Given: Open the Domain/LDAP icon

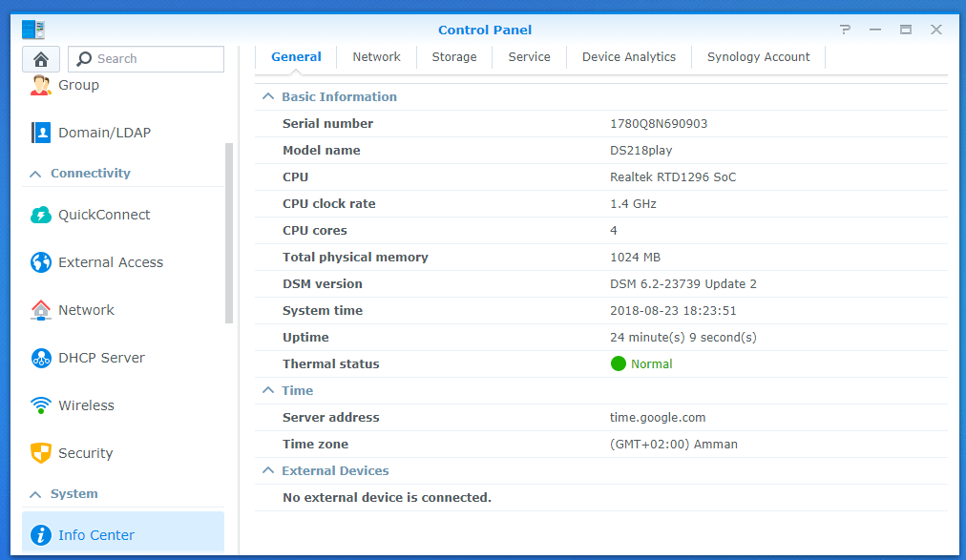Looking at the screenshot, I should coord(41,133).
